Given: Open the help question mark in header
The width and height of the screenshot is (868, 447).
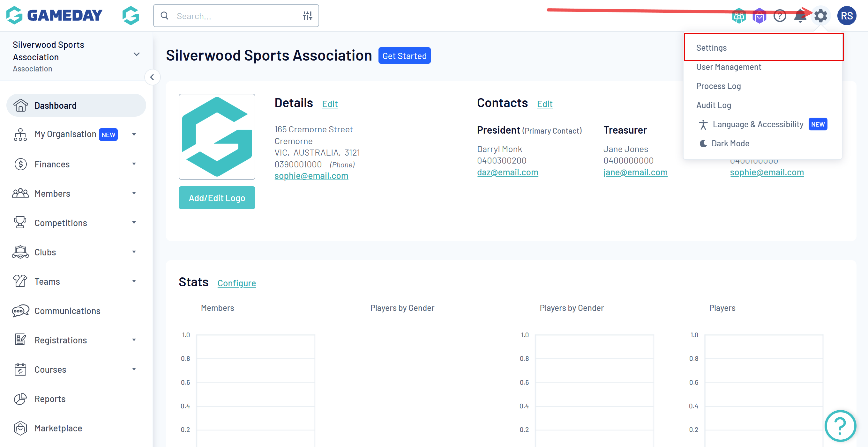Looking at the screenshot, I should [780, 16].
